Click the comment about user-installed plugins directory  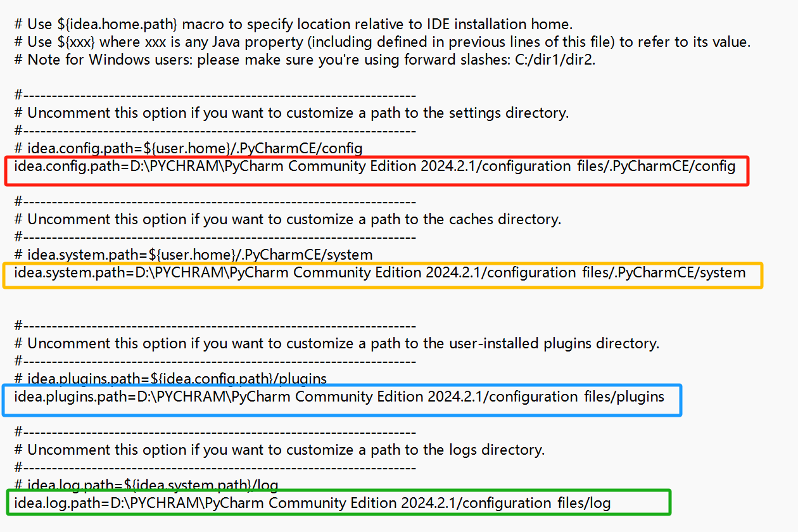click(x=337, y=344)
